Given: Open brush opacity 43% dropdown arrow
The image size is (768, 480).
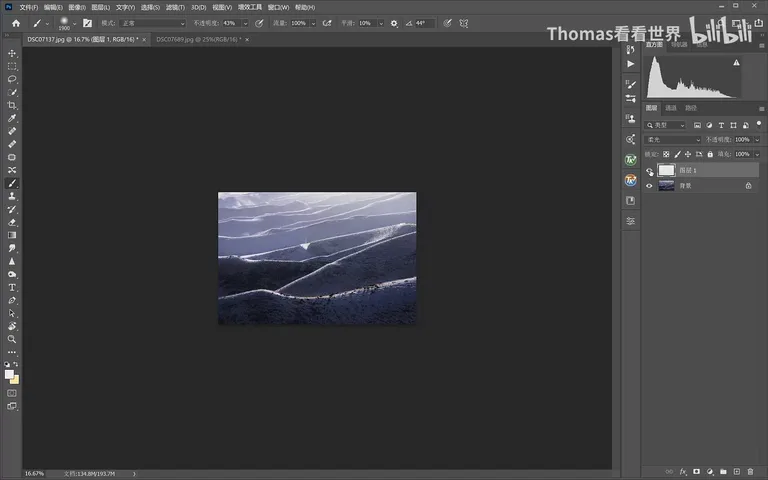Looking at the screenshot, I should coord(245,23).
